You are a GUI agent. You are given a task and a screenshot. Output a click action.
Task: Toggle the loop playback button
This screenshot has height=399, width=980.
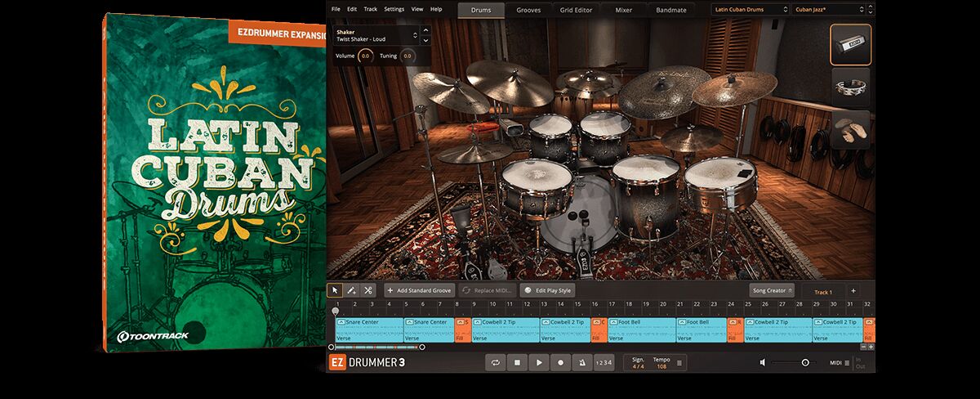495,362
